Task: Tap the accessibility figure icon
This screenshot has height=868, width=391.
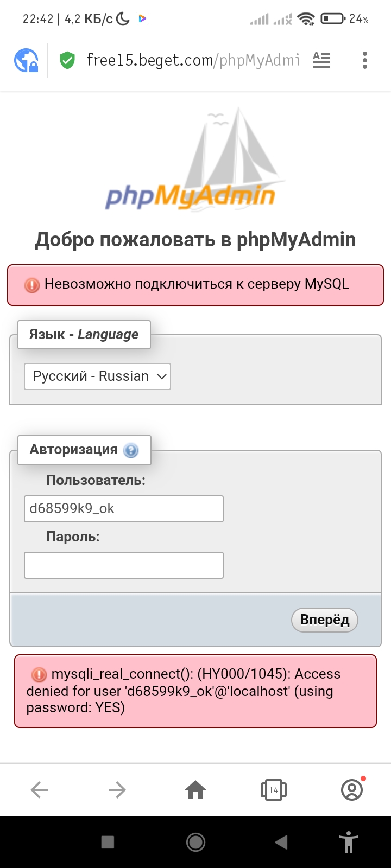Action: point(349,842)
